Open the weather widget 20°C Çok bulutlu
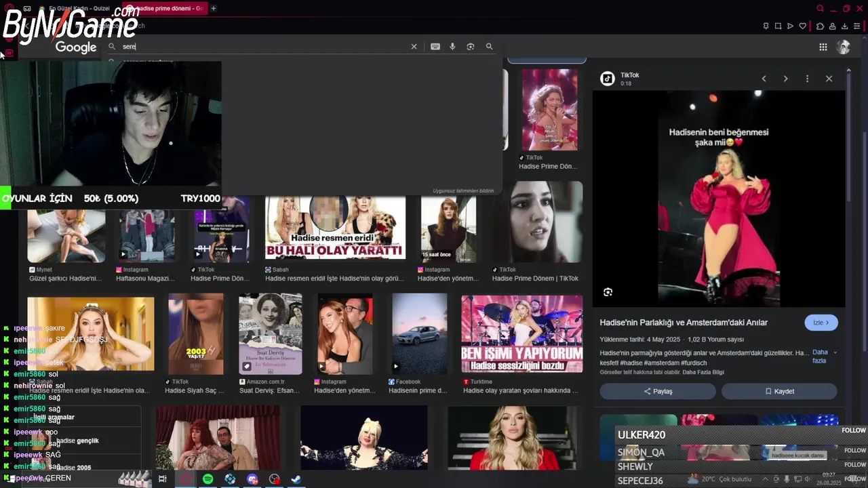The image size is (868, 488). pos(719,479)
